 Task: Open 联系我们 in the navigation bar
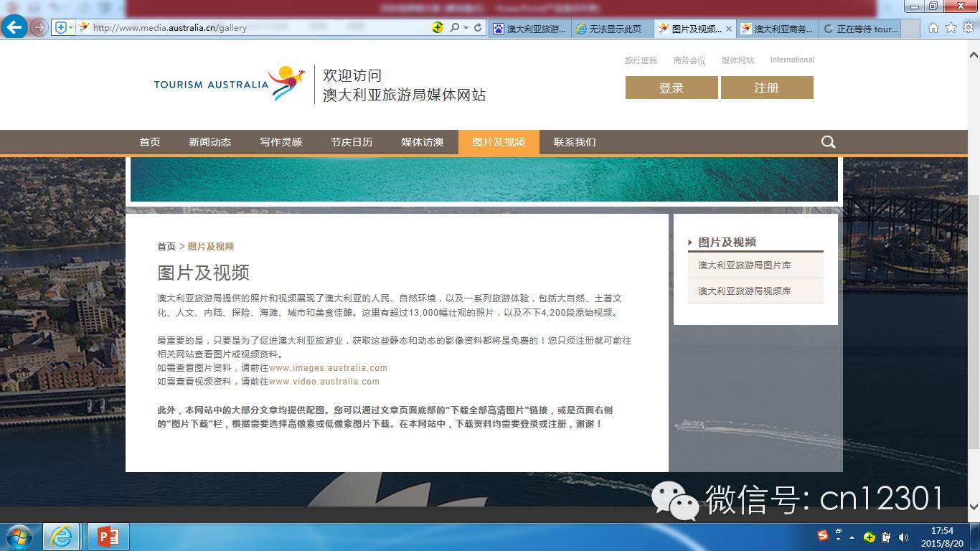[575, 142]
